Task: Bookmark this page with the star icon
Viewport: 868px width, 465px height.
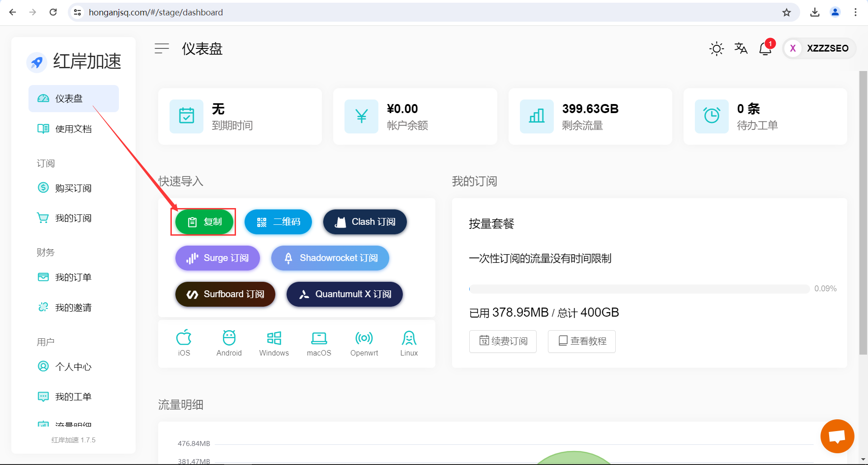Action: pyautogui.click(x=787, y=12)
